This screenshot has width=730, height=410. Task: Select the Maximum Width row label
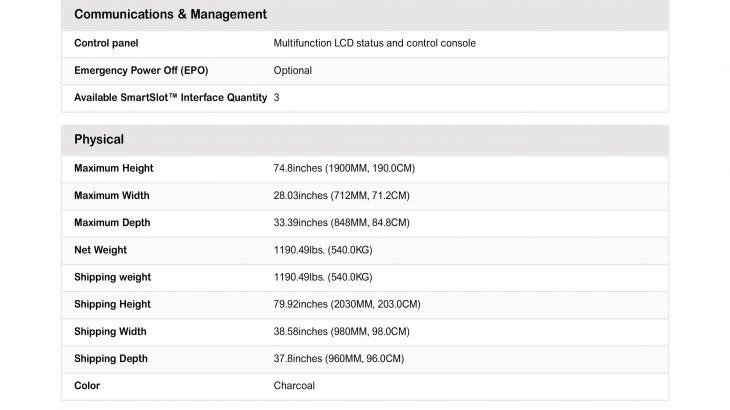coord(112,195)
